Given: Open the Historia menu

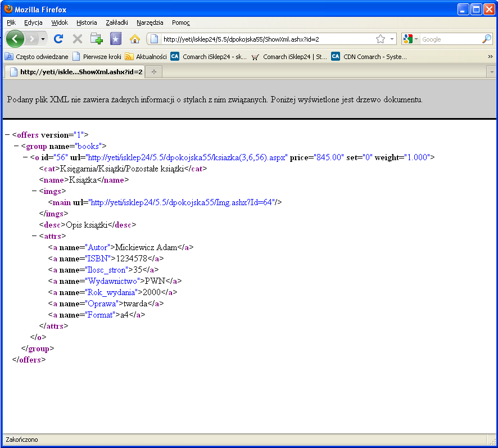Looking at the screenshot, I should (87, 22).
